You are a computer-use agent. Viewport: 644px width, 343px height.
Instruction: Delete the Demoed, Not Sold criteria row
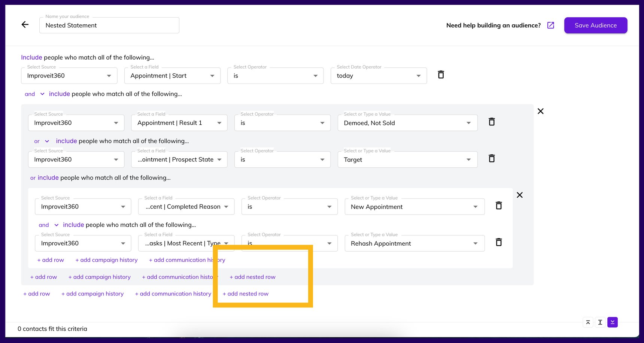pos(492,121)
